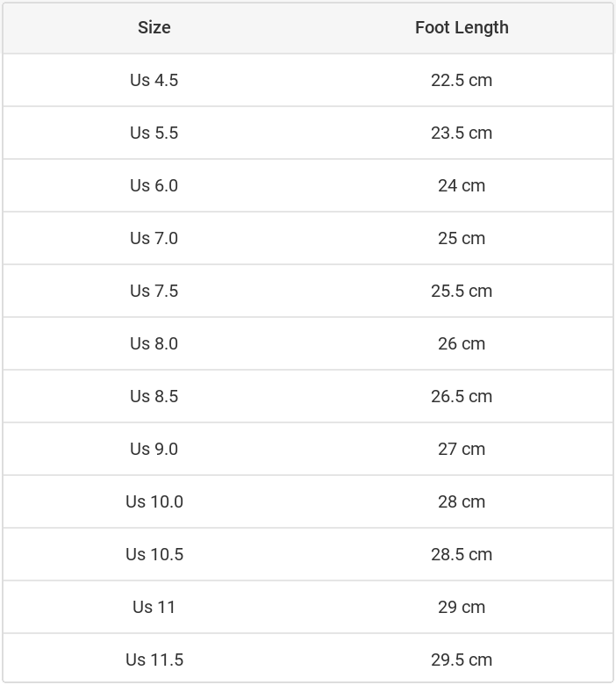
Task: Click the Us 6.0 size cell
Action: tap(154, 185)
